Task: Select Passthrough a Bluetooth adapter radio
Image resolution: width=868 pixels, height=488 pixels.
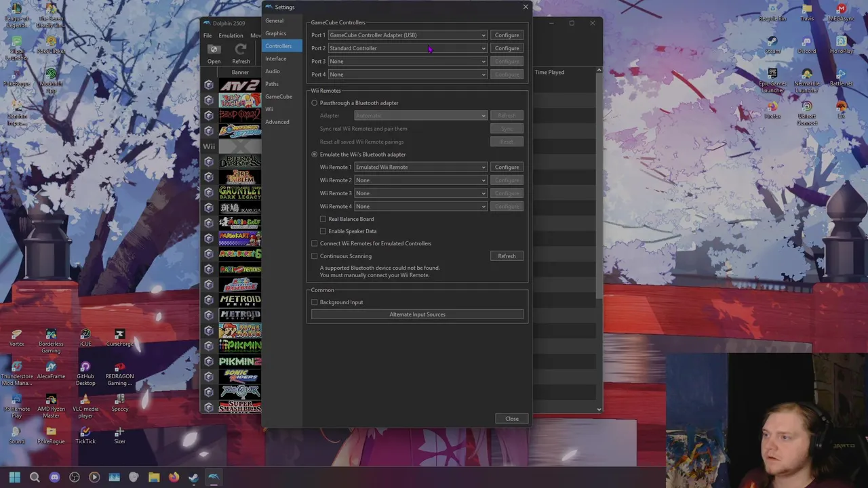Action: pyautogui.click(x=315, y=103)
